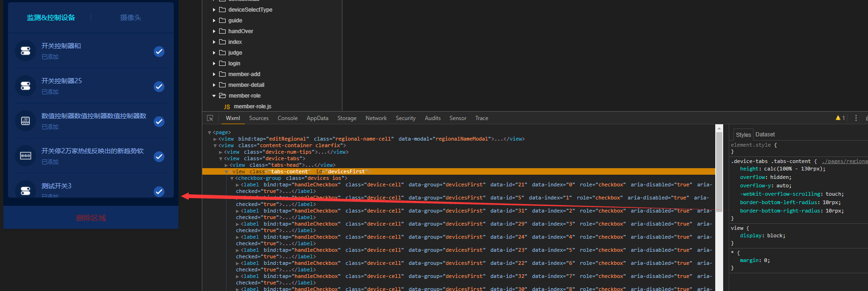Switch to the Console tab
The width and height of the screenshot is (868, 291).
point(287,118)
